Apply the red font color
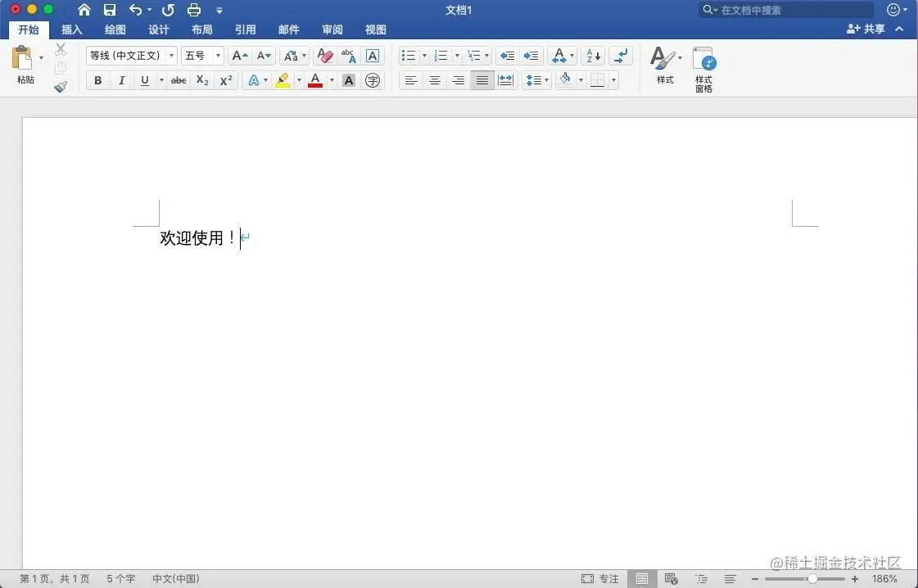Image resolution: width=918 pixels, height=588 pixels. click(315, 80)
